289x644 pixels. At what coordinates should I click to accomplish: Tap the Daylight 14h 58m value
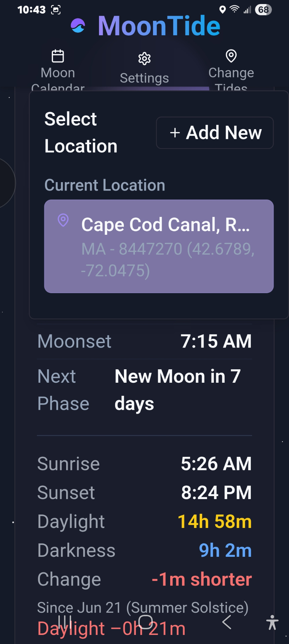tap(214, 522)
